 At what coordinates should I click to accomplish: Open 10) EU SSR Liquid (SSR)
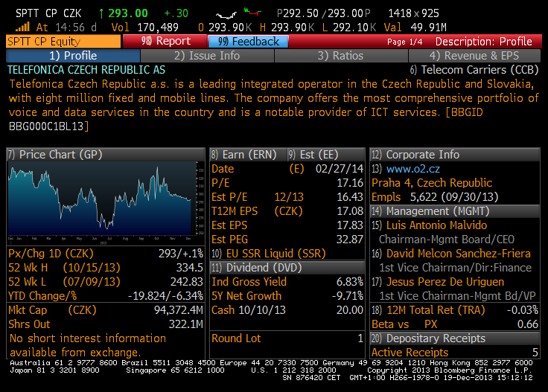click(268, 254)
